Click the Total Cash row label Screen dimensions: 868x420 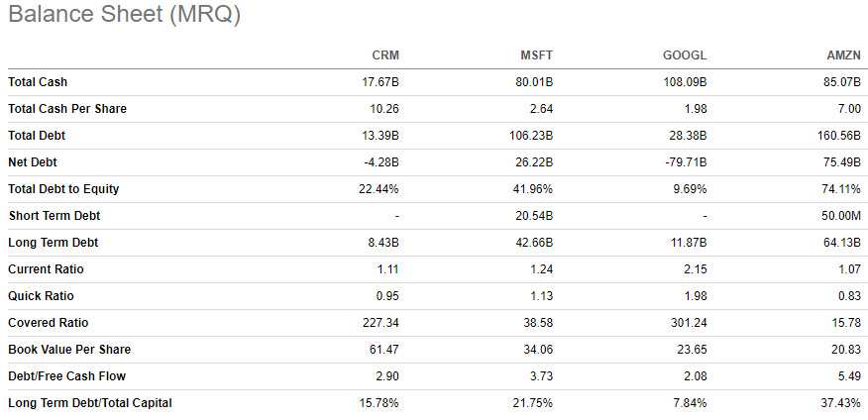tap(38, 82)
